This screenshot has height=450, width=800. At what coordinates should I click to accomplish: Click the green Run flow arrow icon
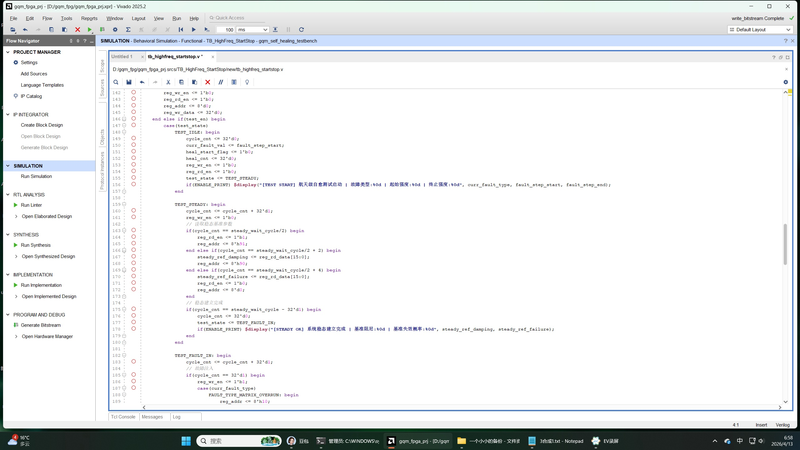[90, 30]
